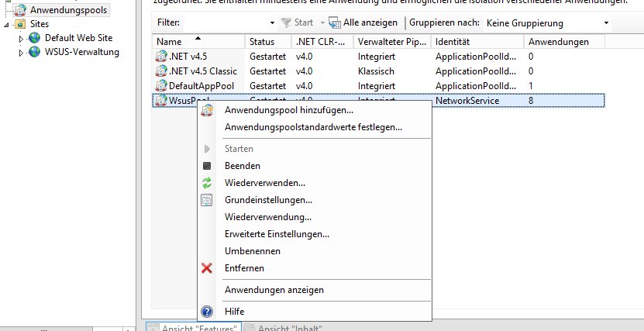Sort by the Status column header
The image size is (644, 331).
coord(268,42)
